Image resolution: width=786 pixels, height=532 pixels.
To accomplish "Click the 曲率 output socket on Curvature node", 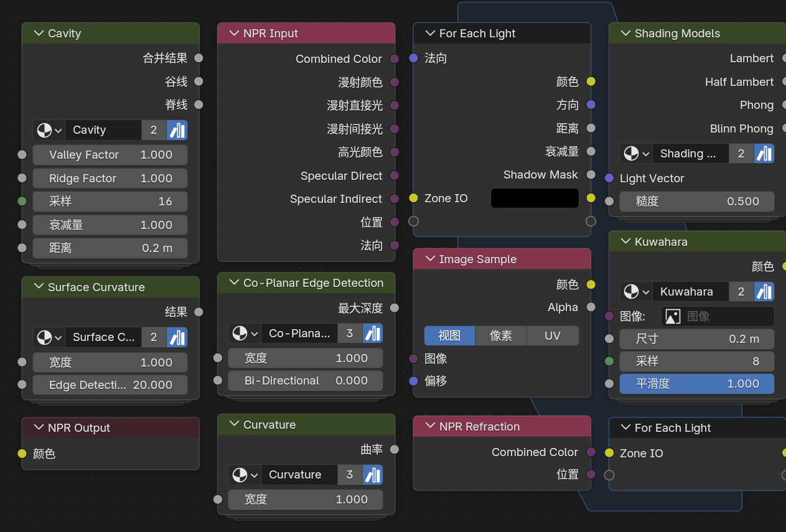I will tap(394, 450).
